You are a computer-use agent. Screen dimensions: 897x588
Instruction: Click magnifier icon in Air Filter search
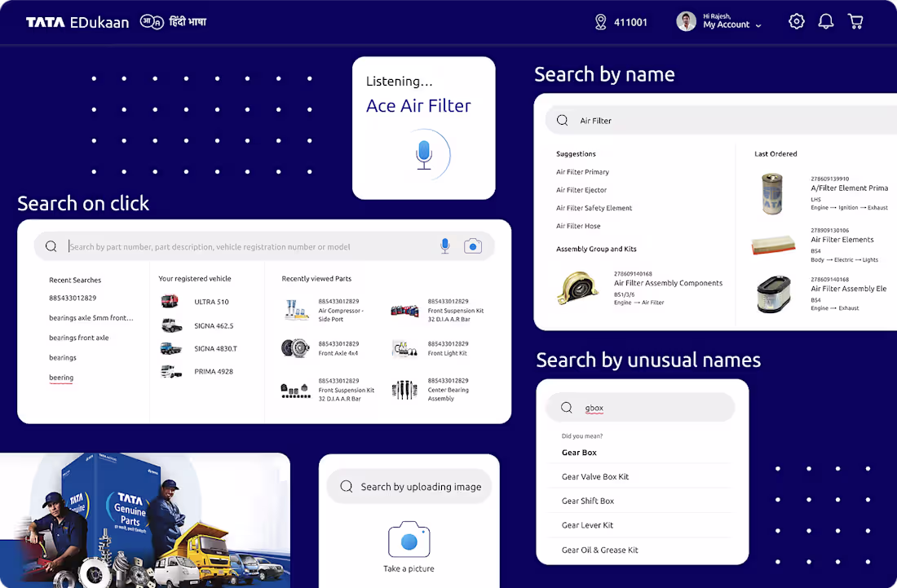563,120
